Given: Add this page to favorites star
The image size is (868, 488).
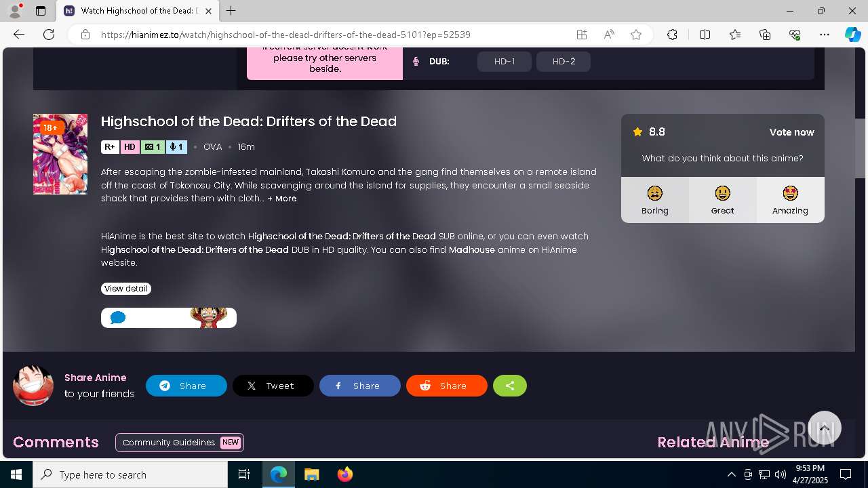Looking at the screenshot, I should (x=636, y=35).
